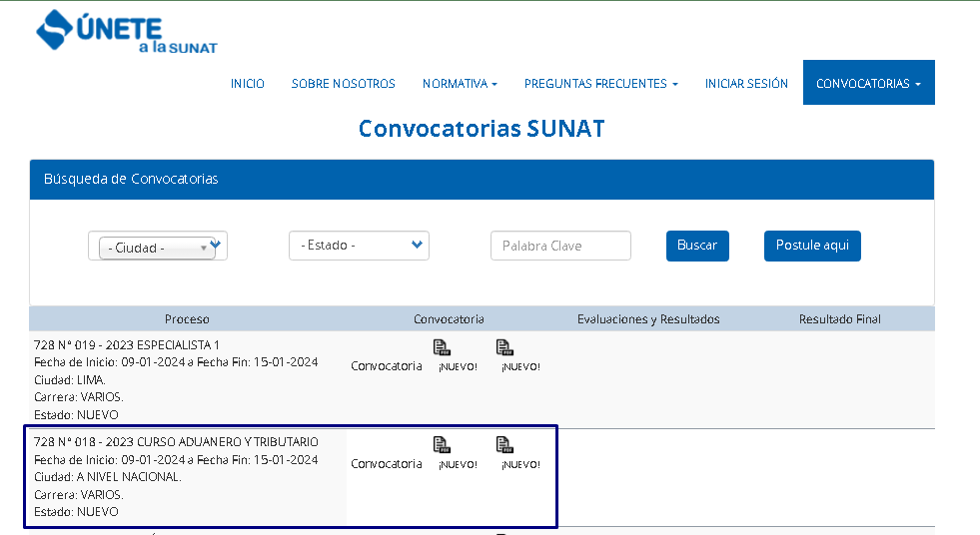Click '728 N° 019 - 2023 ESPECIALISTA 1' text
The height and width of the screenshot is (535, 980).
point(126,344)
